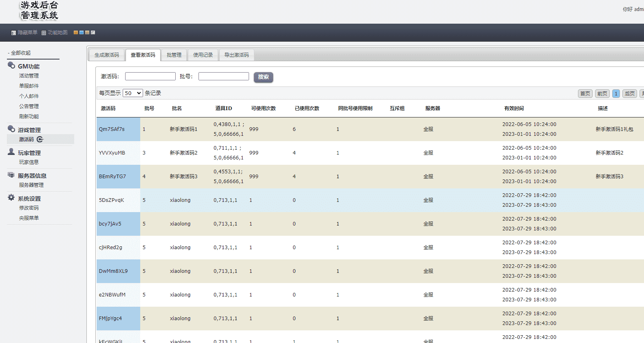
Task: Go to 前页 previous page
Action: [x=602, y=93]
